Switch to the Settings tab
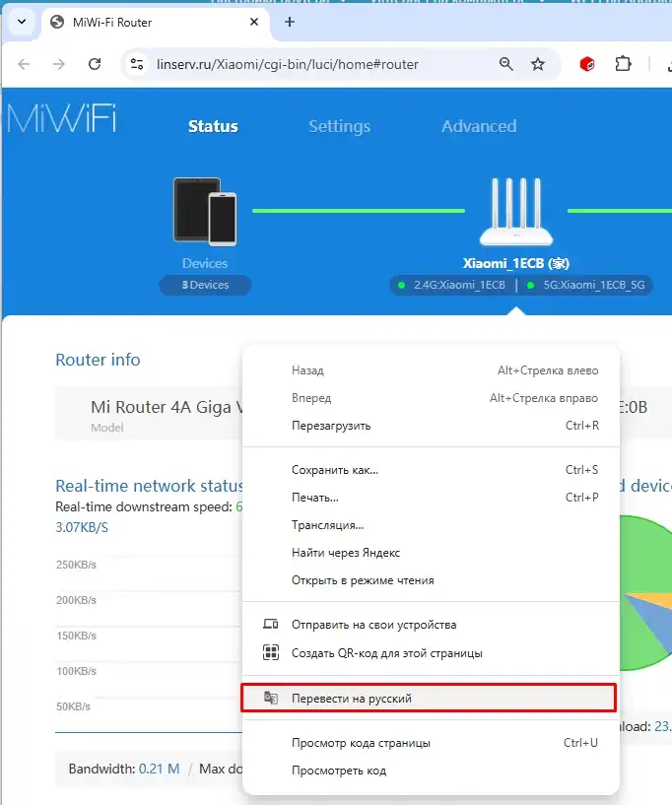 pyautogui.click(x=339, y=126)
